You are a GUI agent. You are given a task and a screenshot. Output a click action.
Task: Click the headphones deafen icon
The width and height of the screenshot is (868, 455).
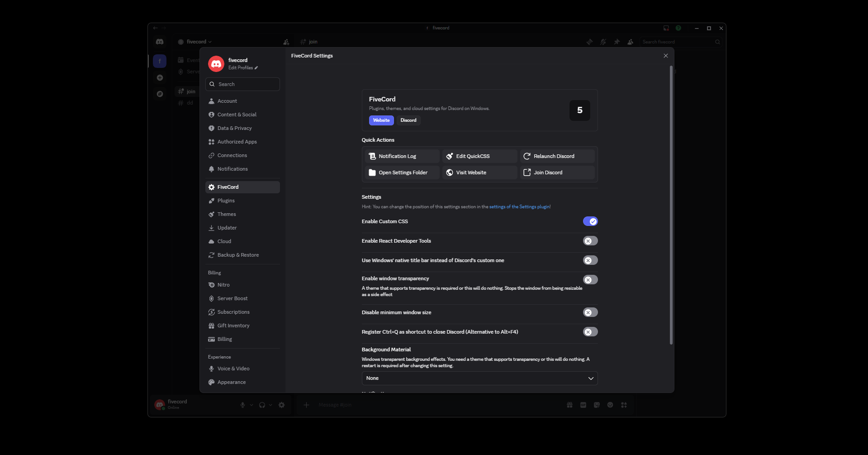tap(262, 405)
